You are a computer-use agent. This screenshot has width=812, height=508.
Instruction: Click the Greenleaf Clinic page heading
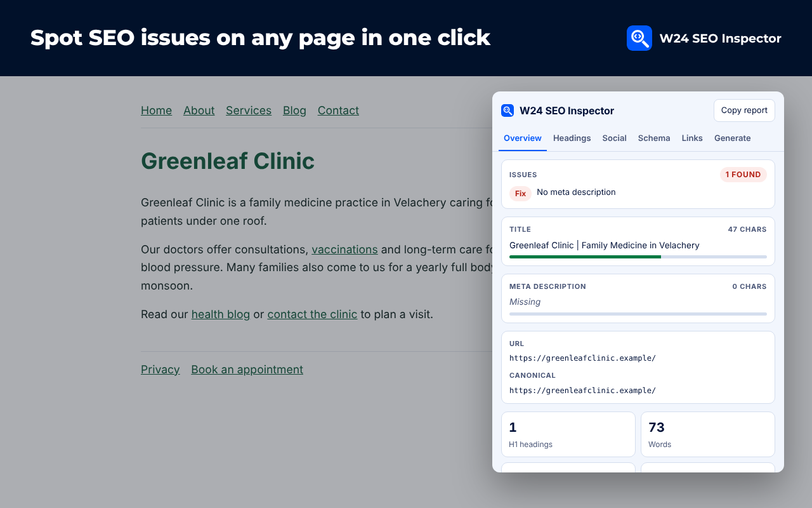(228, 161)
